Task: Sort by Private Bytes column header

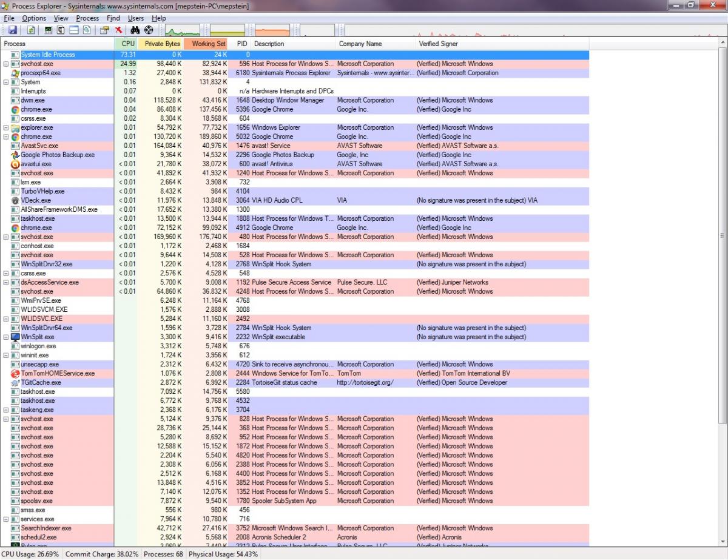Action: [160, 44]
